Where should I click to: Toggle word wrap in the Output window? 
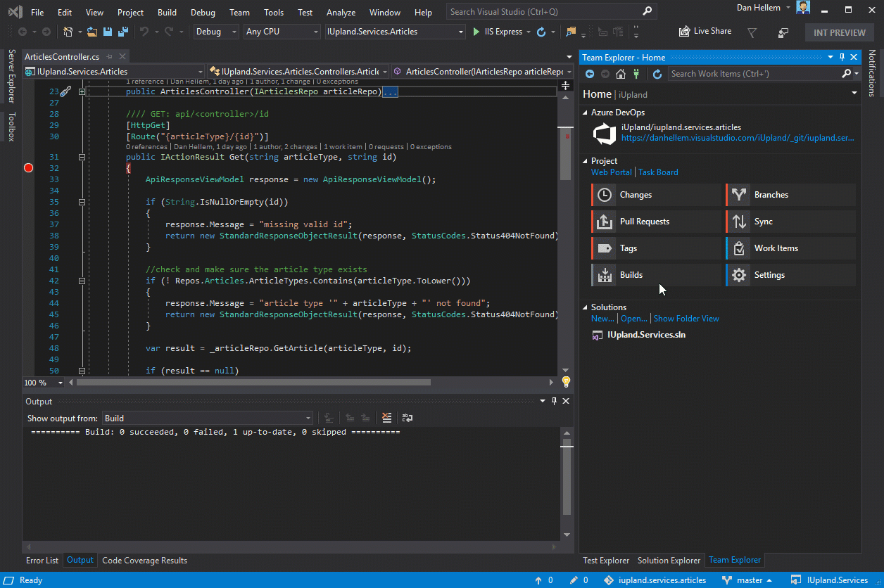coord(407,417)
